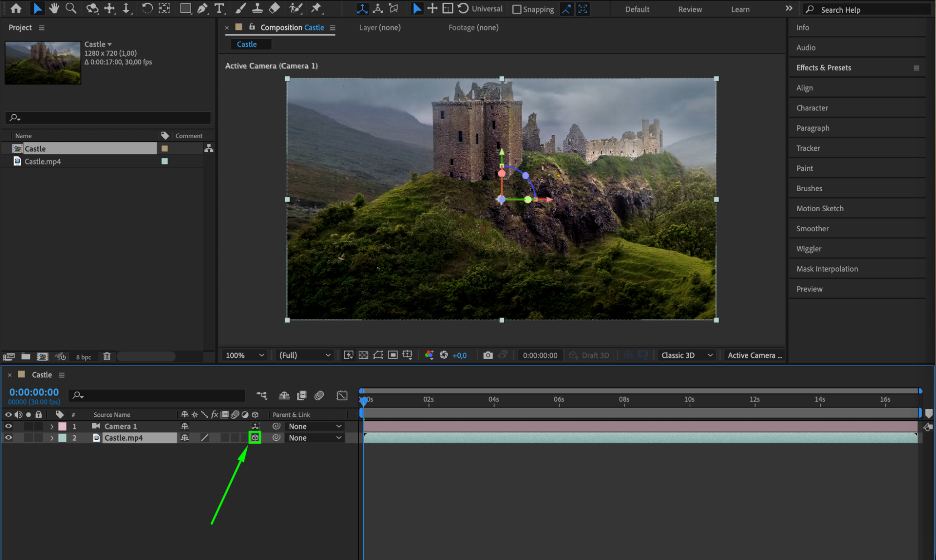The width and height of the screenshot is (936, 560).
Task: Select the Rectangle shape tool
Action: point(185,8)
